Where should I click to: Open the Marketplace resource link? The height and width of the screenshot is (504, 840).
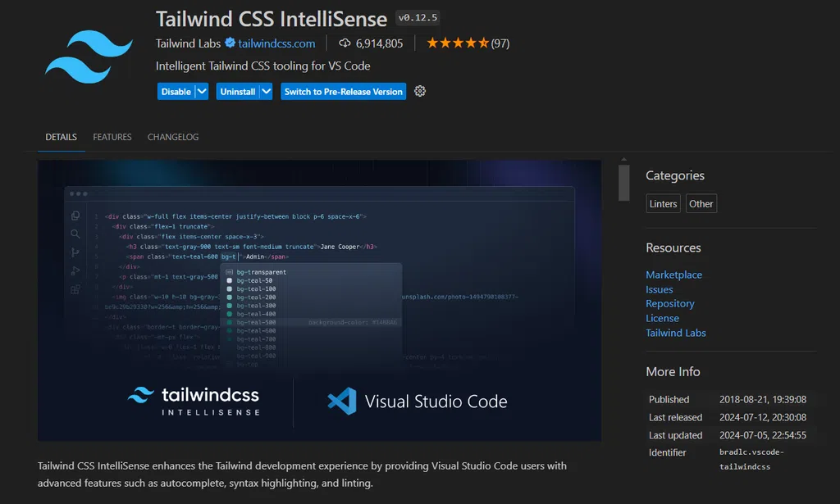(x=674, y=275)
